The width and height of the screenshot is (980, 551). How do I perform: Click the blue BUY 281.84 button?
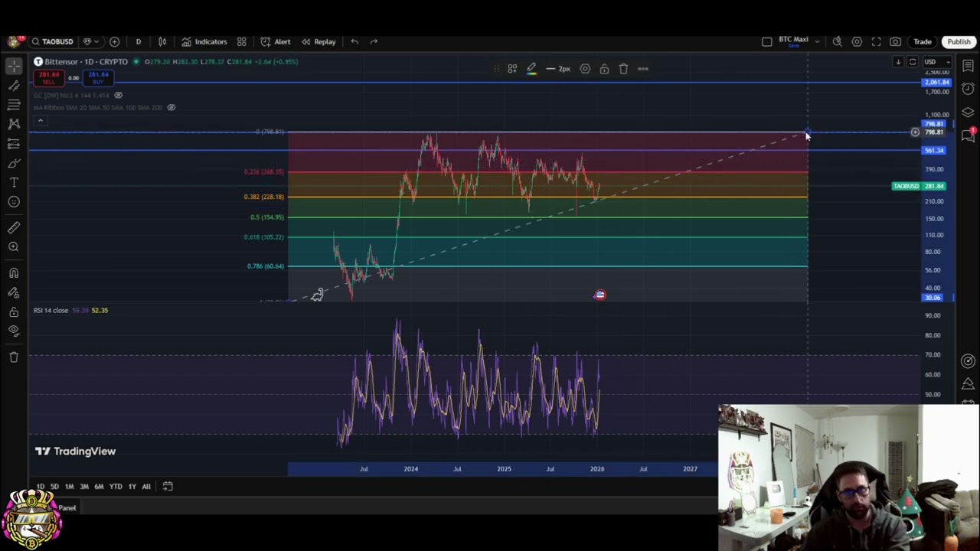tap(98, 77)
